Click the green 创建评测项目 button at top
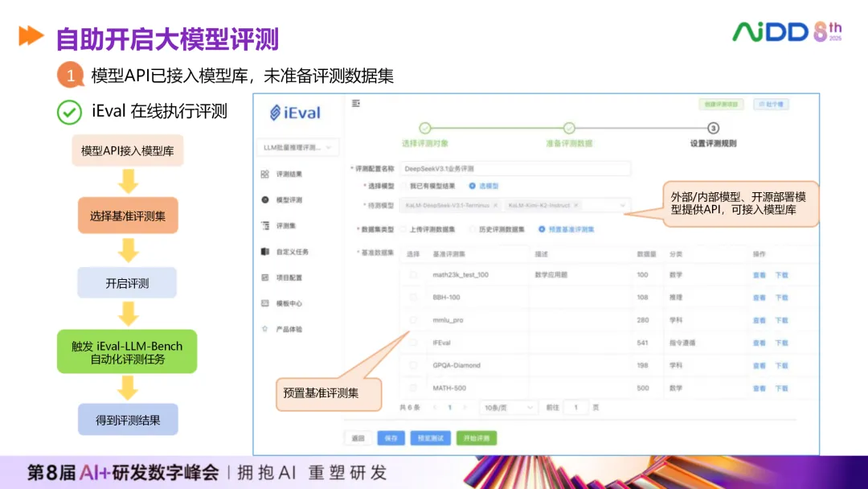The width and height of the screenshot is (868, 489). [721, 104]
